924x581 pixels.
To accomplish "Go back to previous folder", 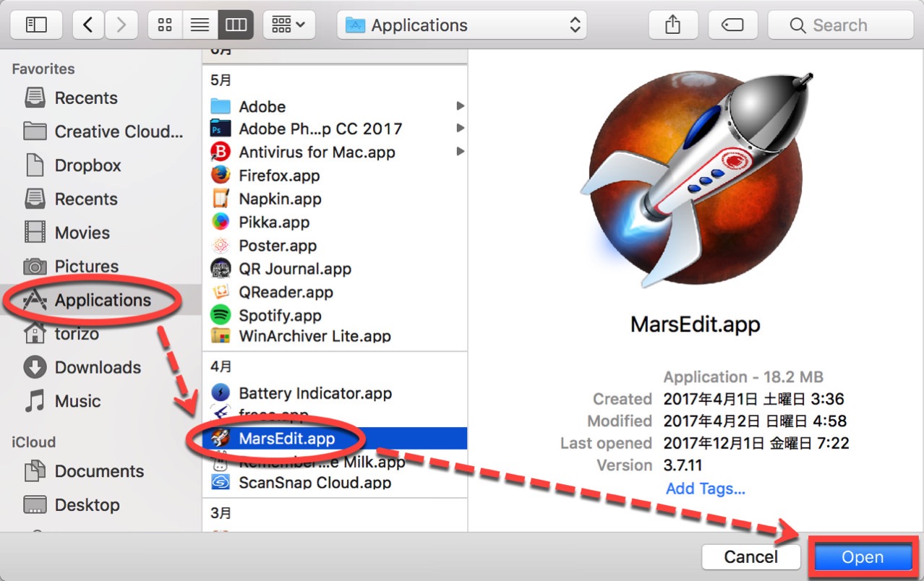I will [88, 25].
